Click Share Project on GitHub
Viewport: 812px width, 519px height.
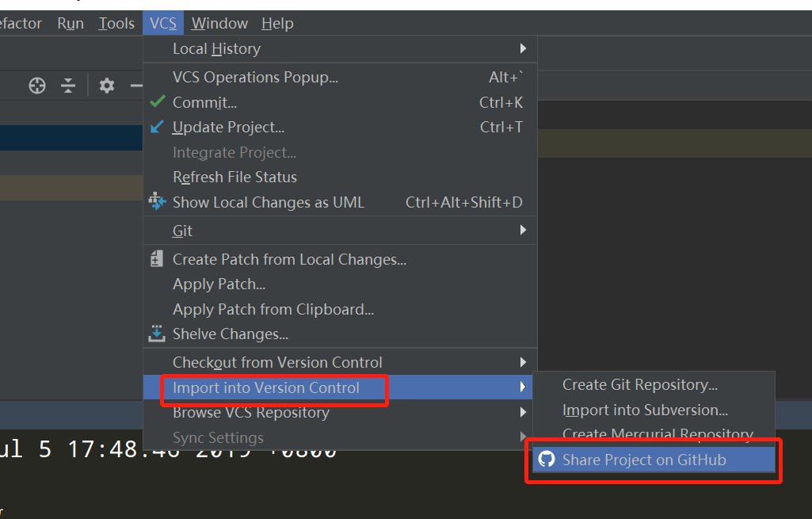click(654, 460)
